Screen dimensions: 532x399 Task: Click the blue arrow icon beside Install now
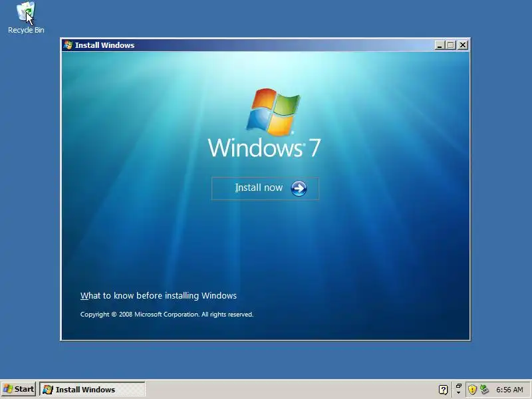[299, 188]
